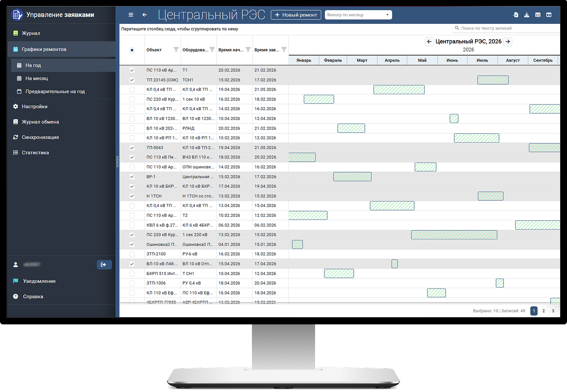Check the ЗТП-2100 row checkbox
Screen dimensions: 567x392
[x=132, y=254]
